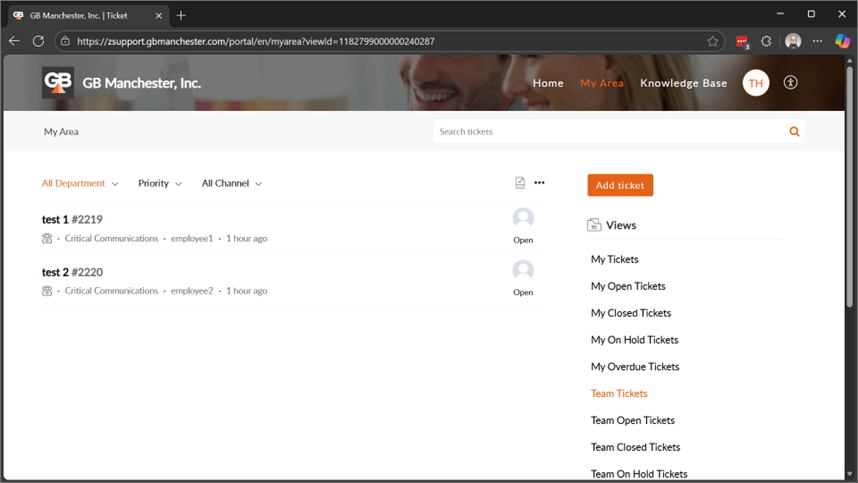Click the GB Manchester logo
Image resolution: width=858 pixels, height=483 pixels.
58,83
